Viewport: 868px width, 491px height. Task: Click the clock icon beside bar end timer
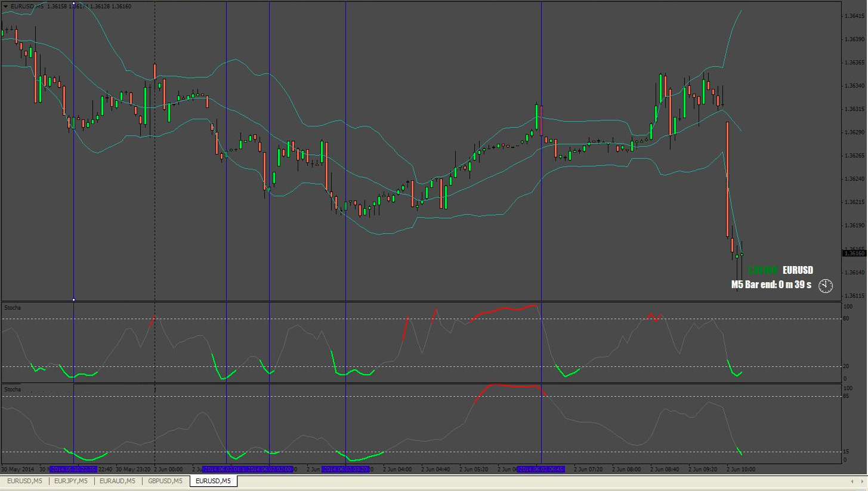coord(826,286)
